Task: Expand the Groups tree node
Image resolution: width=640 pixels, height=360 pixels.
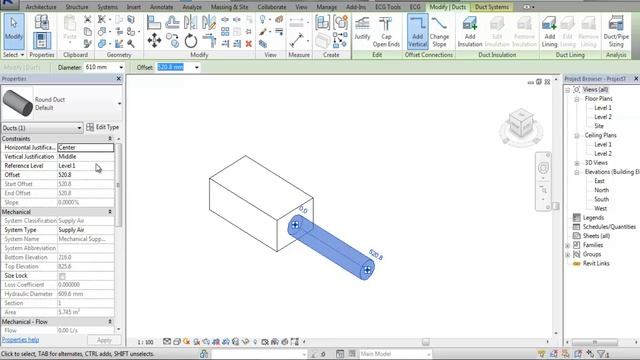Action: pos(567,254)
